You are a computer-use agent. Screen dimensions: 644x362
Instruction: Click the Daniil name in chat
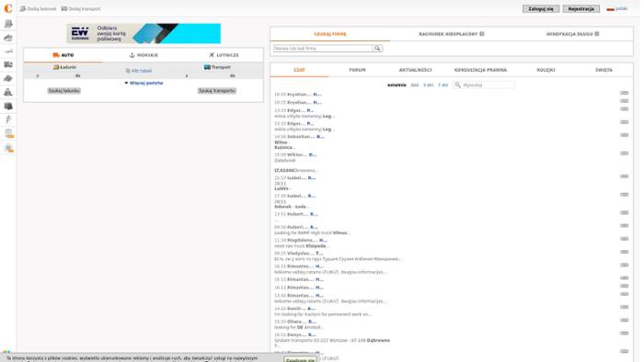pyautogui.click(x=296, y=309)
